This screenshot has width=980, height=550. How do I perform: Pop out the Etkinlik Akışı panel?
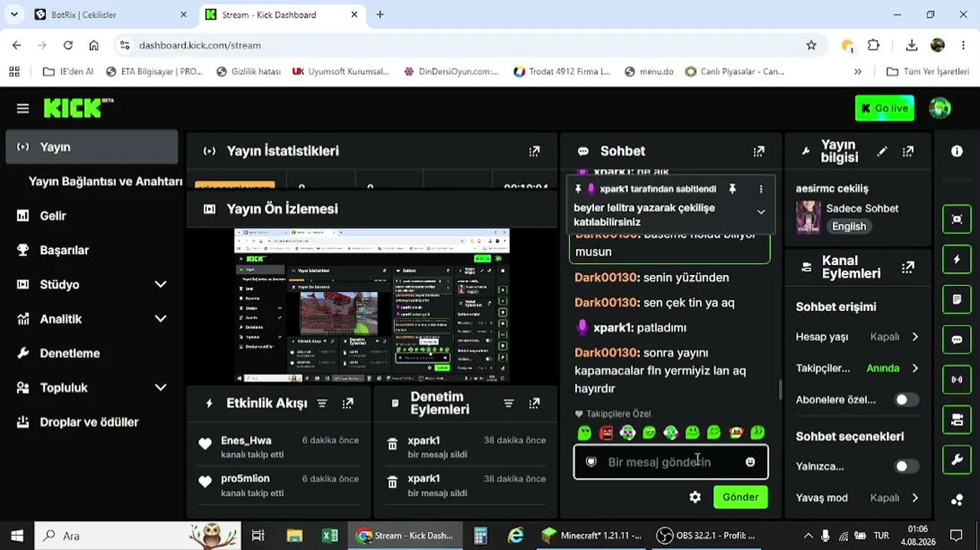tap(348, 403)
